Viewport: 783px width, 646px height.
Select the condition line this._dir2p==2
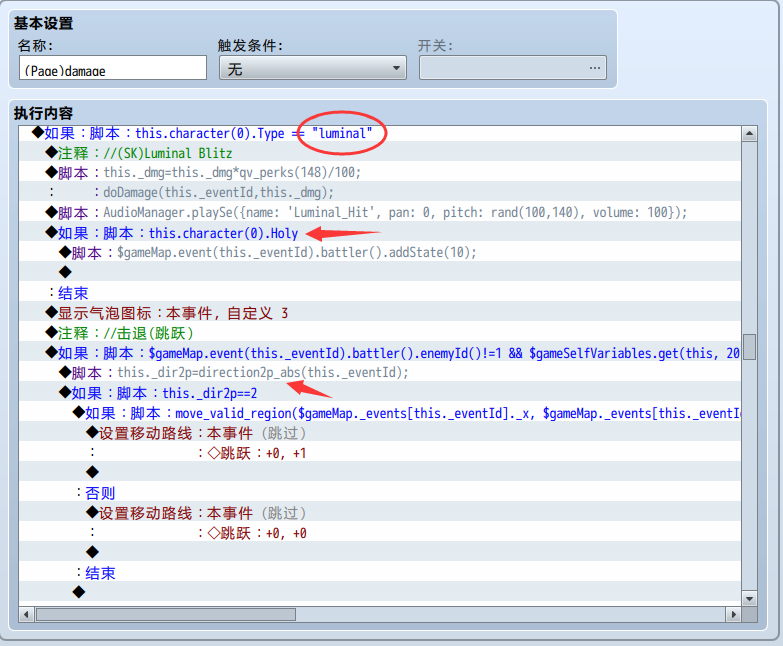[380, 393]
